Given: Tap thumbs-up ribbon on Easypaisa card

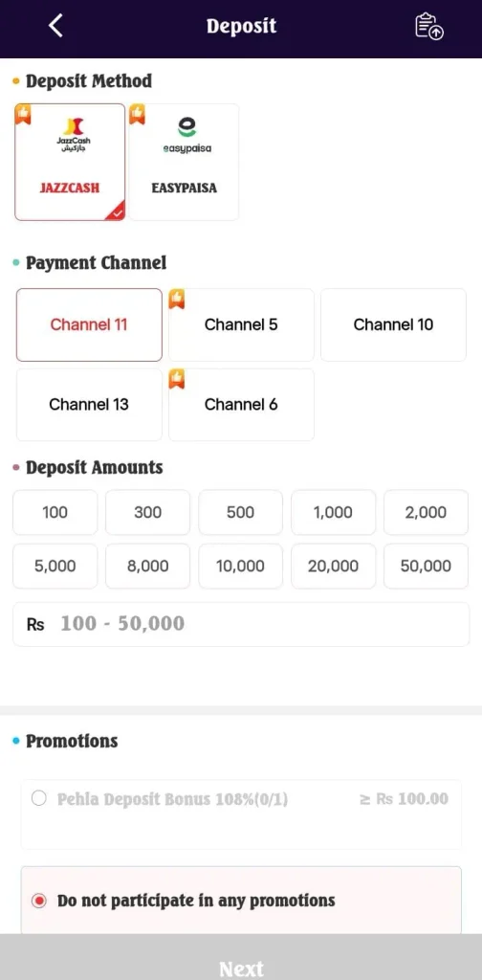Looking at the screenshot, I should [x=137, y=115].
